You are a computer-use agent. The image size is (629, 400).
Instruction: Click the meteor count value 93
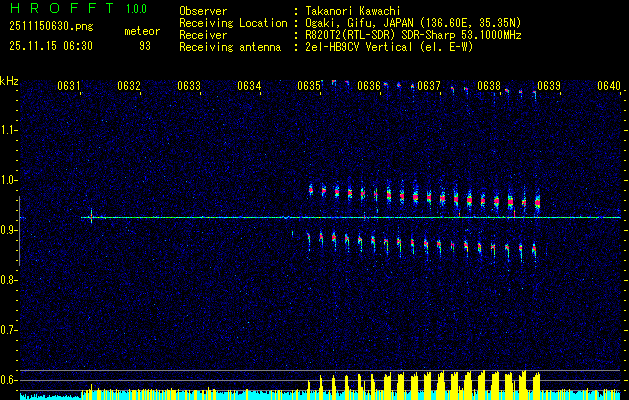coord(144,45)
